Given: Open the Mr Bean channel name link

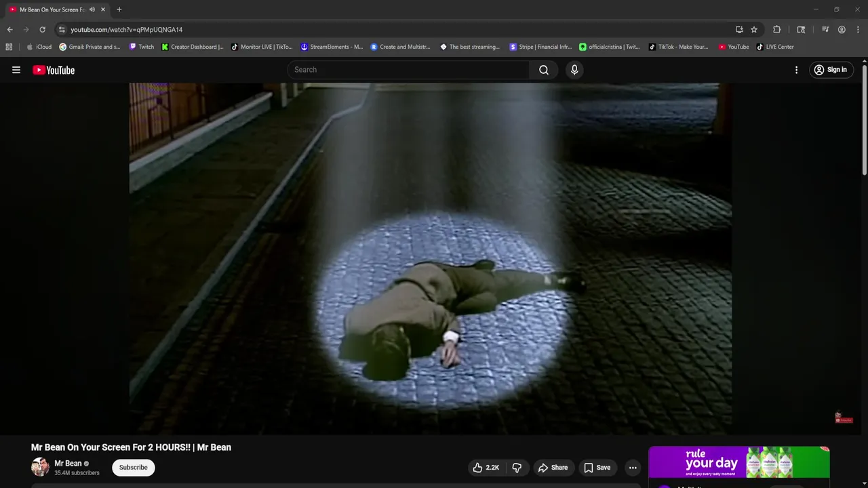Looking at the screenshot, I should (68, 464).
